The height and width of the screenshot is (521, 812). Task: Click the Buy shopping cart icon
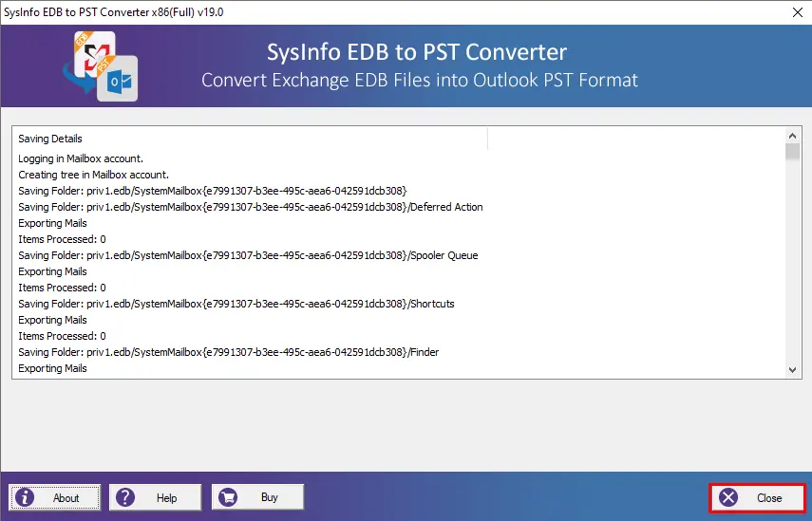228,497
